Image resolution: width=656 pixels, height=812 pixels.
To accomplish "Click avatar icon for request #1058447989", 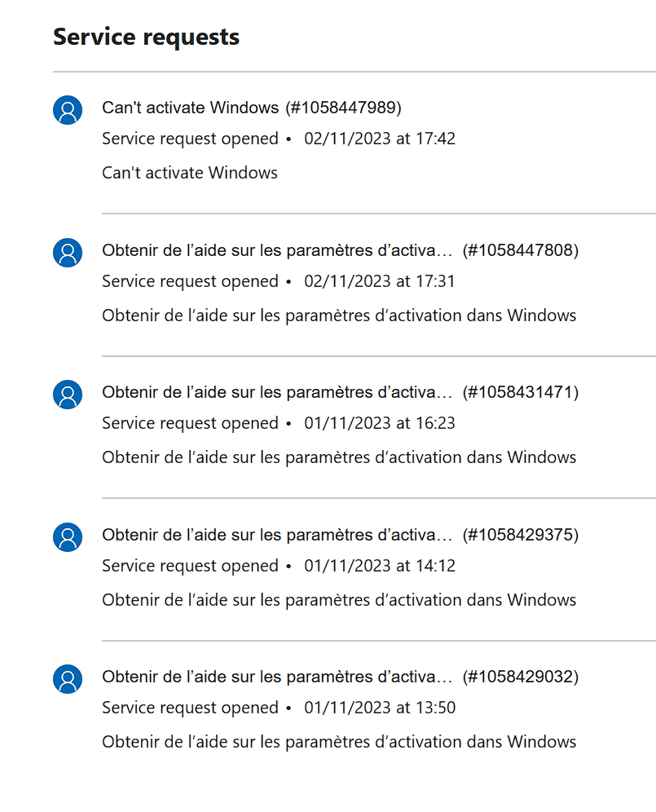I will coord(68,110).
